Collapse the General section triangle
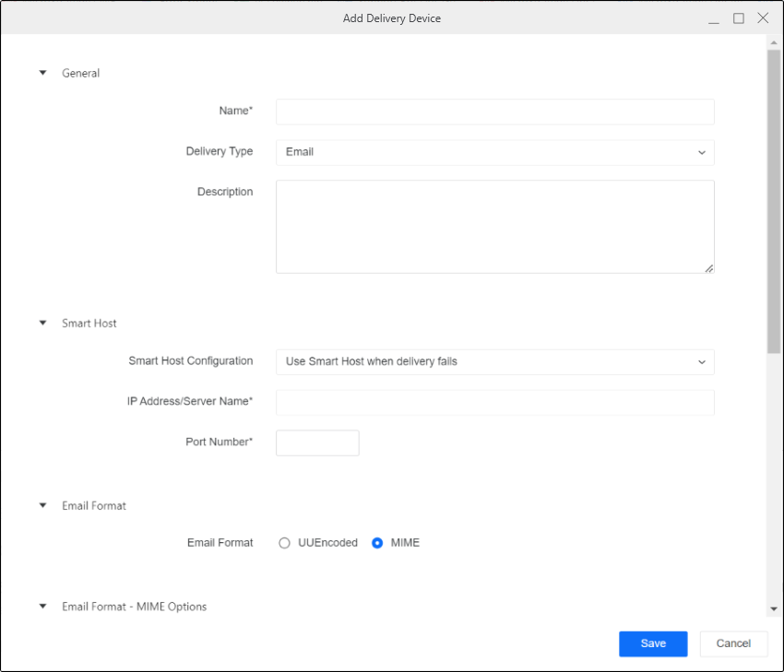 tap(42, 73)
